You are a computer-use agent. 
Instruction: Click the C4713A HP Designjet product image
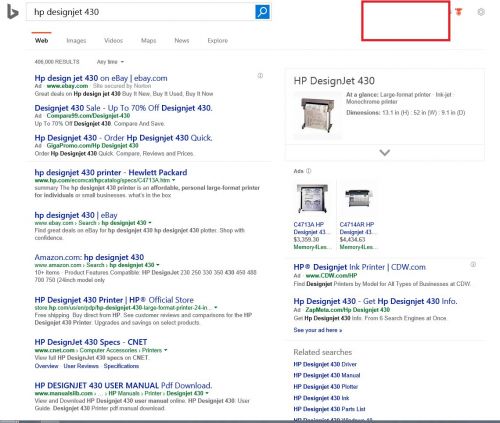coord(312,199)
